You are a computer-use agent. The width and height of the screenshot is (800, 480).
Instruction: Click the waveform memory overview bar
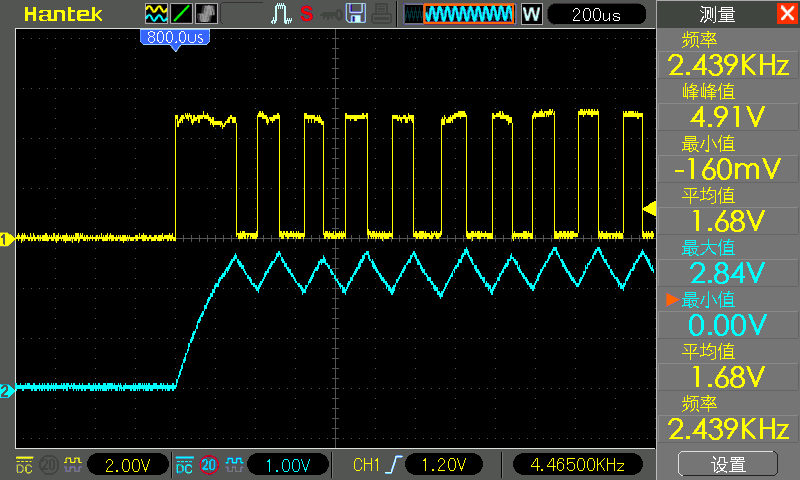click(459, 14)
